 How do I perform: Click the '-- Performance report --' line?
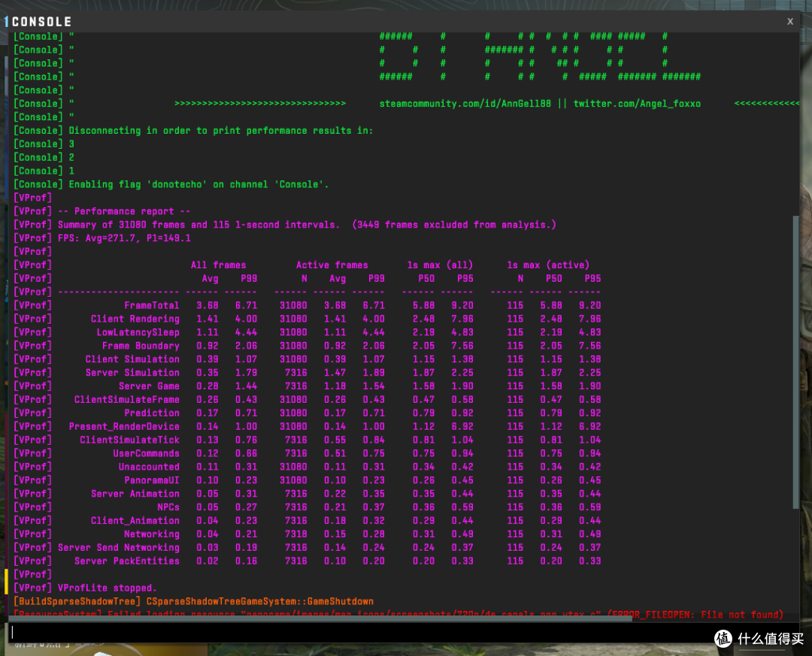(x=124, y=211)
